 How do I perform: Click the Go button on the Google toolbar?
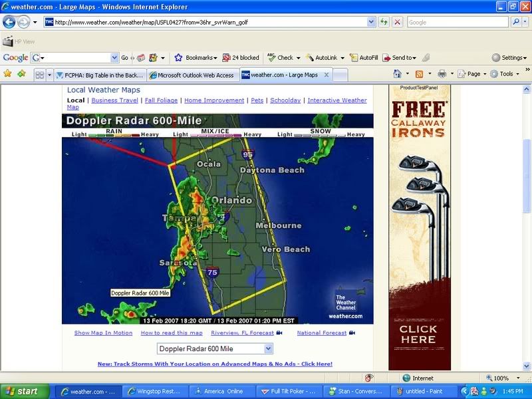(x=124, y=58)
